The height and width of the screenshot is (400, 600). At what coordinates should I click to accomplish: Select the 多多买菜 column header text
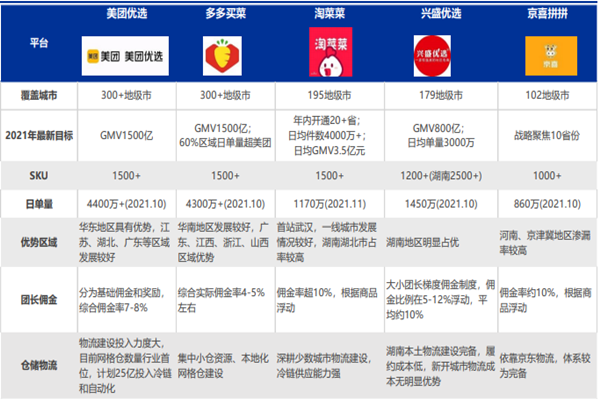225,13
